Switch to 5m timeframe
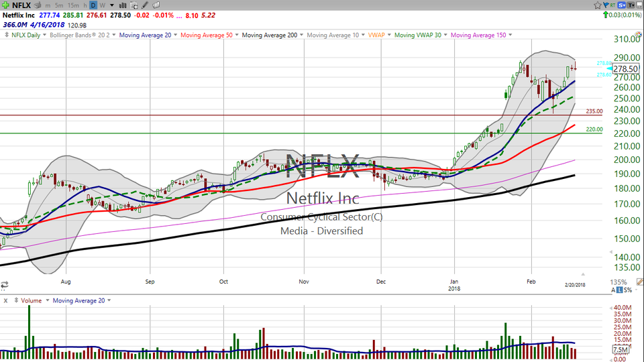The height and width of the screenshot is (362, 644). pos(59,5)
